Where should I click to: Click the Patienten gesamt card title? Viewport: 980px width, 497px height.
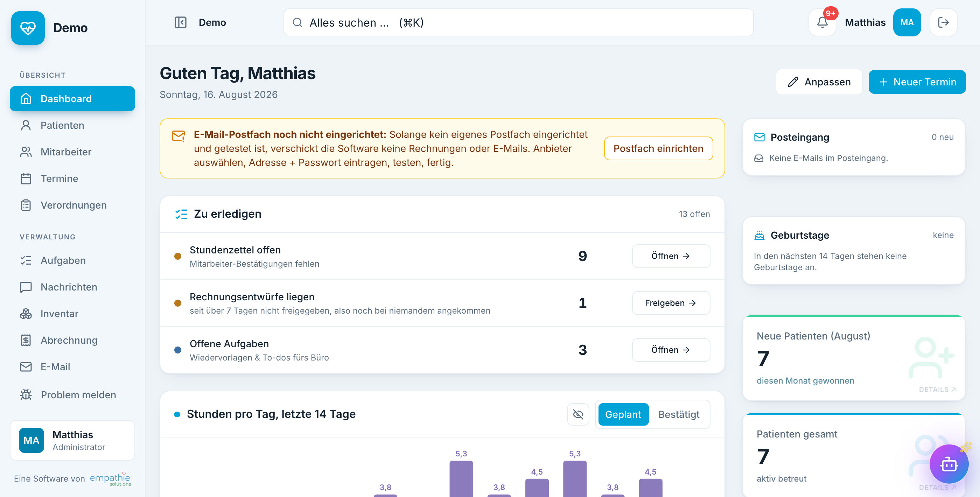point(797,434)
